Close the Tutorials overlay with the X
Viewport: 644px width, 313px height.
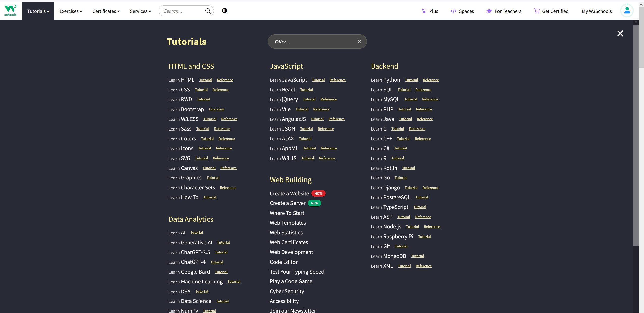point(620,33)
